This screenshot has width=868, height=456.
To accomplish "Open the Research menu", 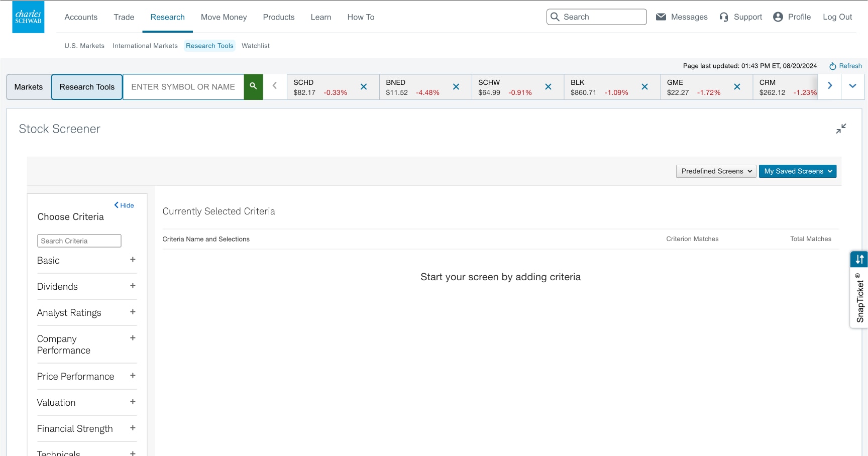I will pyautogui.click(x=168, y=17).
